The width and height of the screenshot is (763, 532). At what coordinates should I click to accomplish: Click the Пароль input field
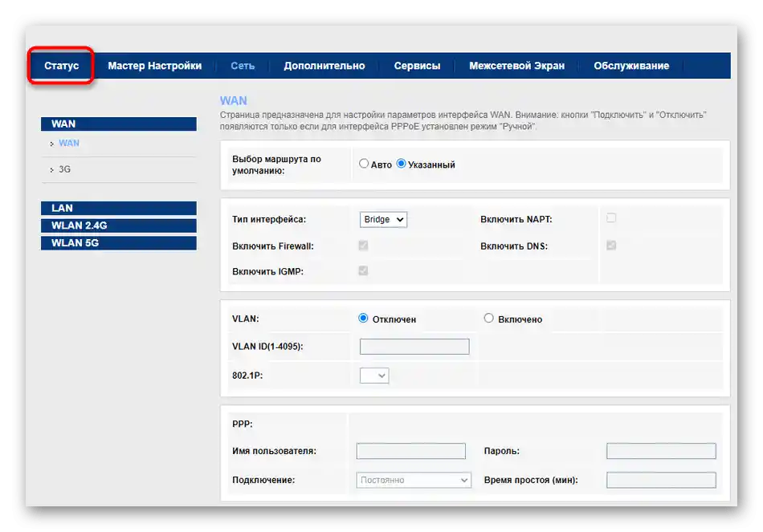coord(661,451)
